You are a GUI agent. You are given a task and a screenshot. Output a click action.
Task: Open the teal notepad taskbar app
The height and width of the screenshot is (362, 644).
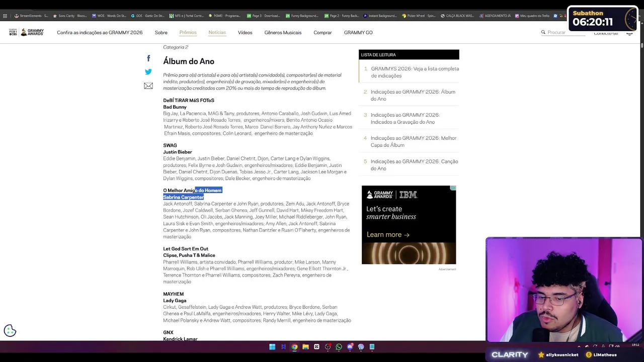click(372, 347)
